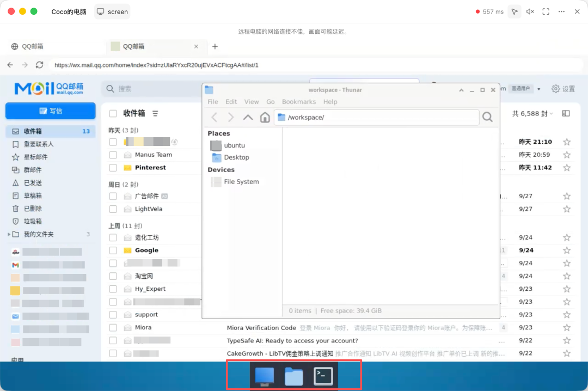Expand 我的文件夹 folder tree
Viewport: 588px width, 391px height.
[9, 234]
